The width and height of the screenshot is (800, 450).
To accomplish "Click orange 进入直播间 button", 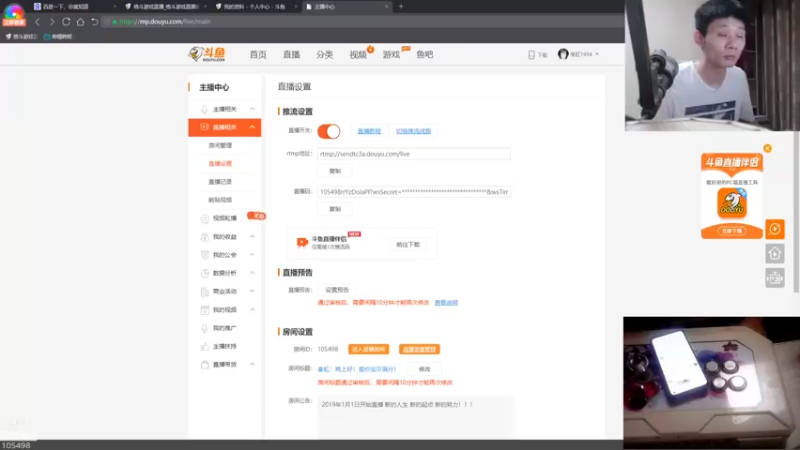I will pyautogui.click(x=368, y=349).
